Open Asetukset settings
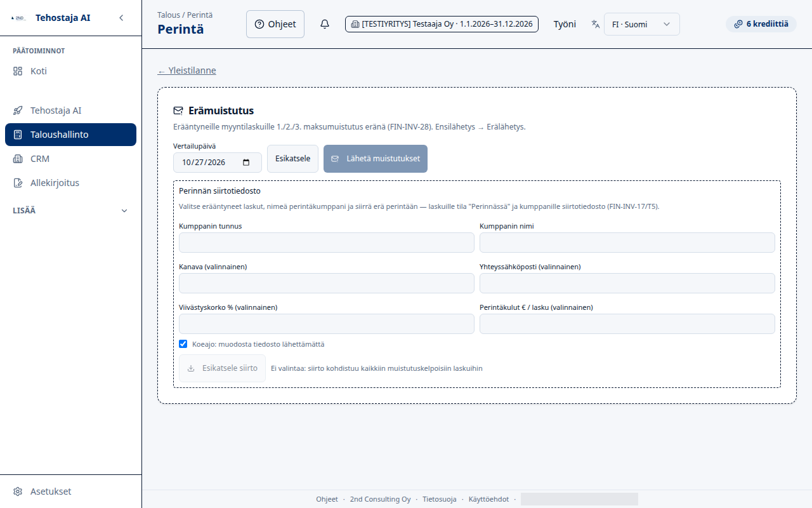The width and height of the screenshot is (812, 508). [x=70, y=491]
